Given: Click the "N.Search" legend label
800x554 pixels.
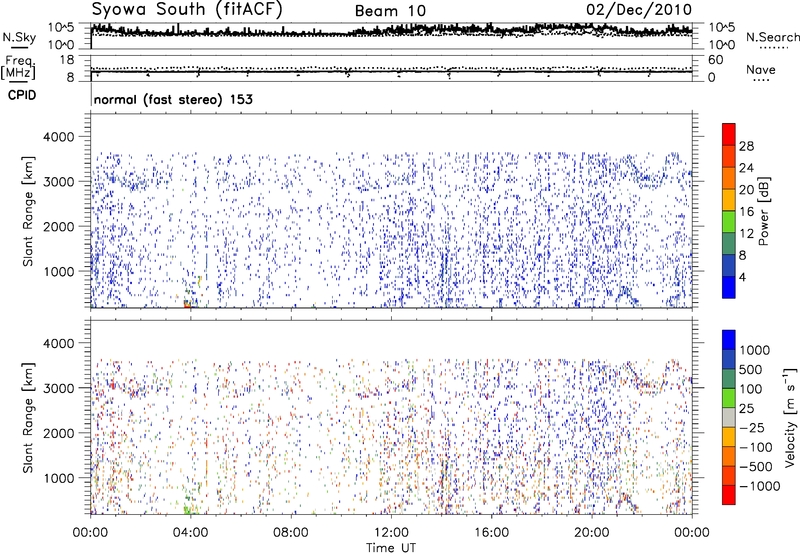Looking at the screenshot, I should 773,37.
